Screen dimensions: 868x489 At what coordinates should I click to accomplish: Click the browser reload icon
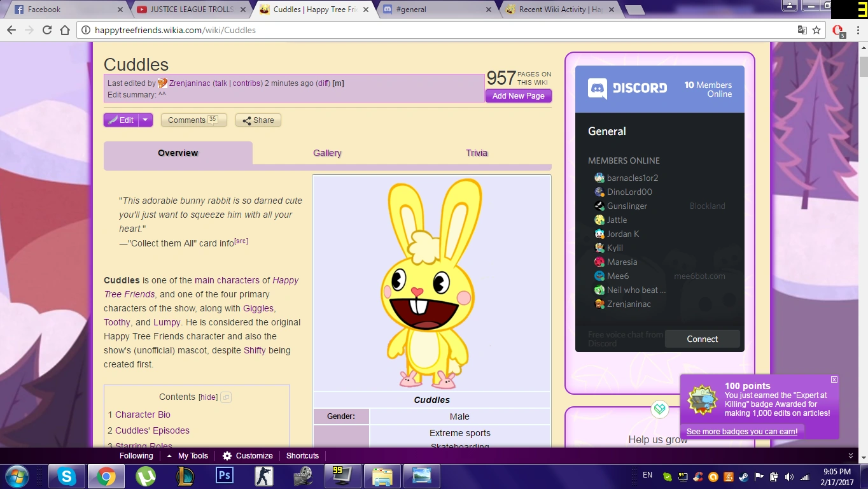(x=47, y=30)
